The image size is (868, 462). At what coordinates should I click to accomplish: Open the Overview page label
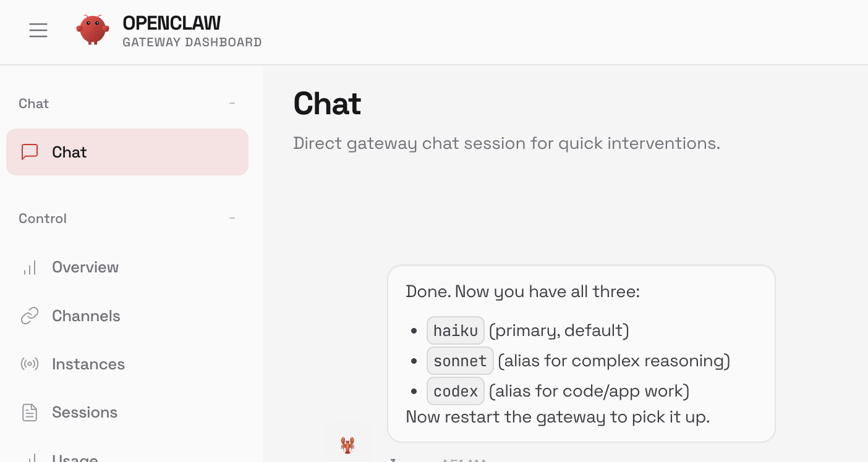(x=85, y=267)
